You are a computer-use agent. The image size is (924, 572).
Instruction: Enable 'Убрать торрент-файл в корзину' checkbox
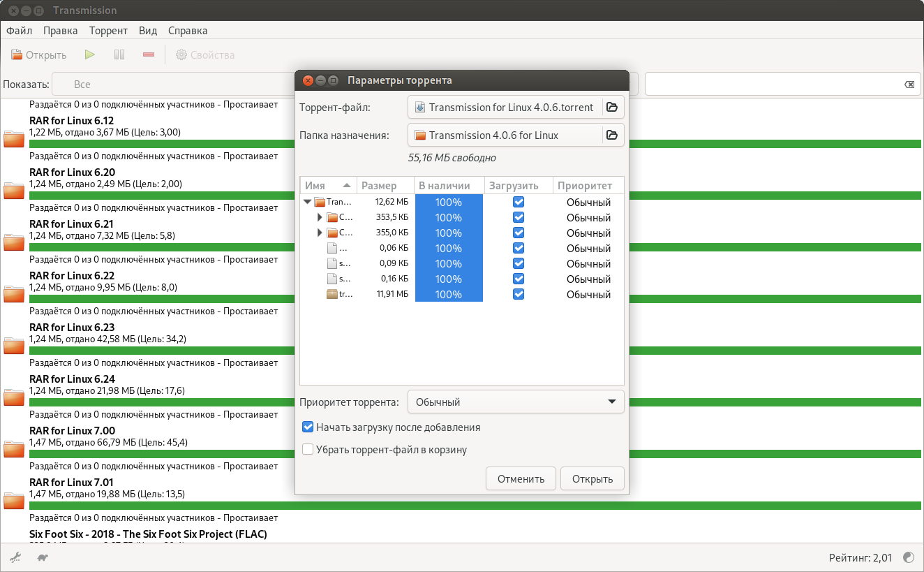(x=308, y=450)
